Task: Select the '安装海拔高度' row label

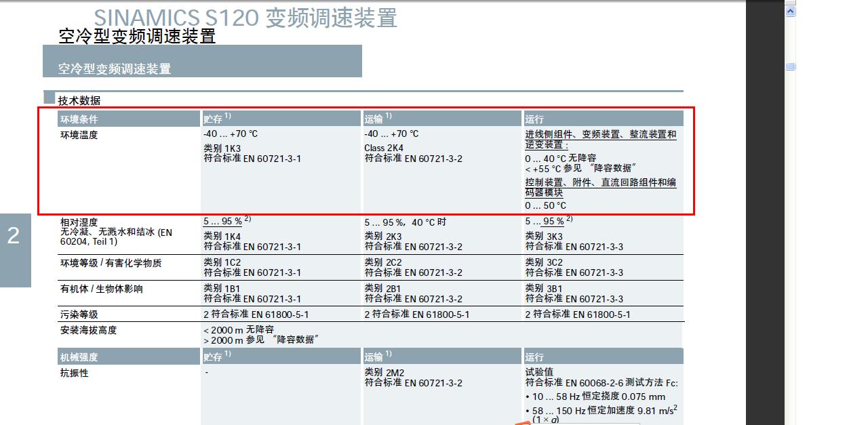Action: 88,330
